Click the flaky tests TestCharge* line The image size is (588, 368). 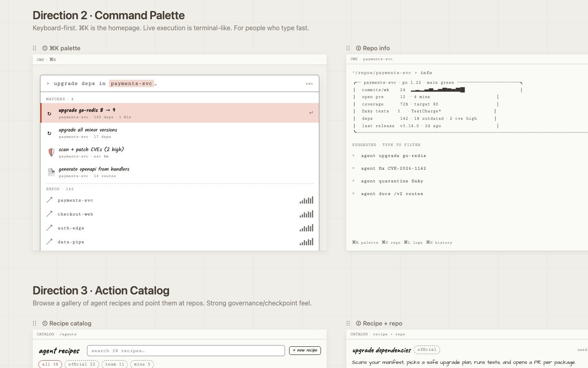401,111
